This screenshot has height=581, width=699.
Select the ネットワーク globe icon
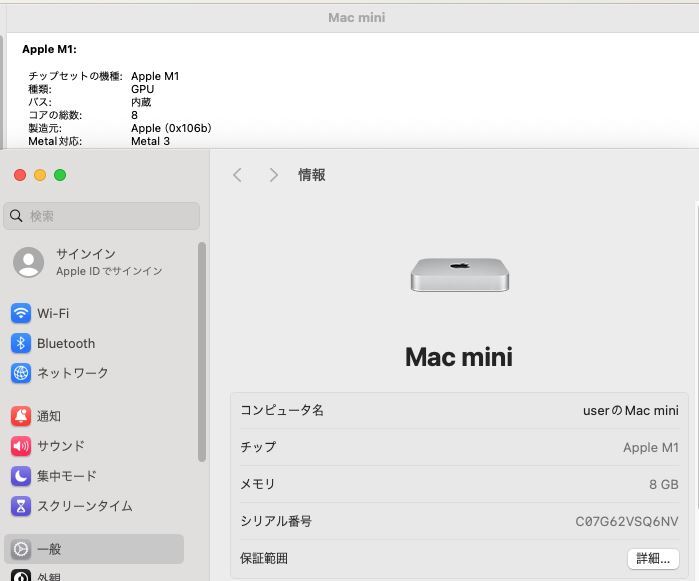pos(21,373)
